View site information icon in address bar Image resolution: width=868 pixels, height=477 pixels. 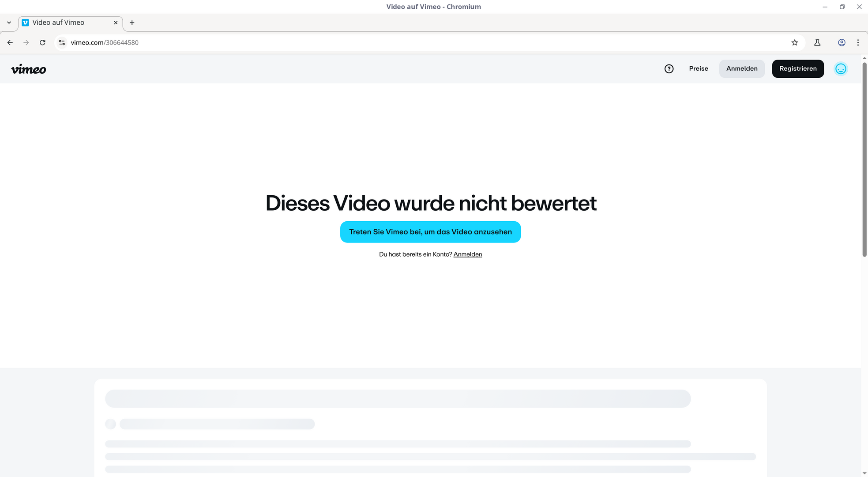[x=62, y=42]
